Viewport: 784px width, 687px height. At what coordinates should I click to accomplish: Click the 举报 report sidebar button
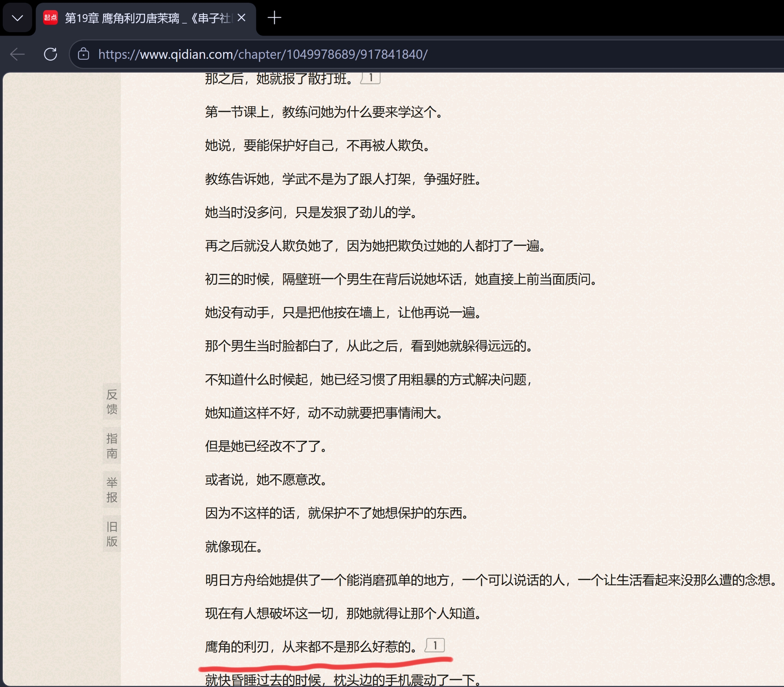tap(112, 490)
